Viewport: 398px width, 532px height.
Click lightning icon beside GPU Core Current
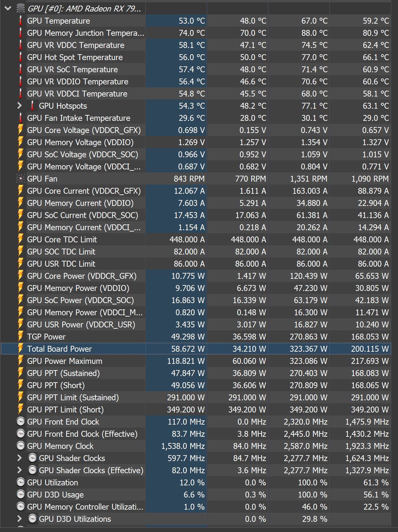20,191
